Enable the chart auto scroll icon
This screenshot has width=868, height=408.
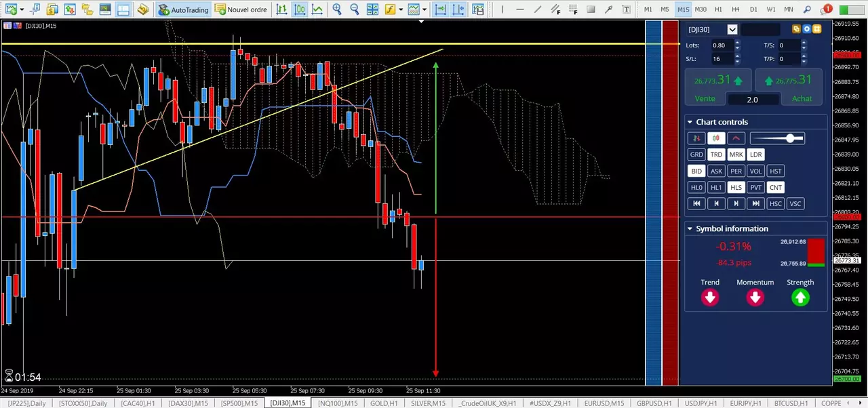(x=441, y=9)
